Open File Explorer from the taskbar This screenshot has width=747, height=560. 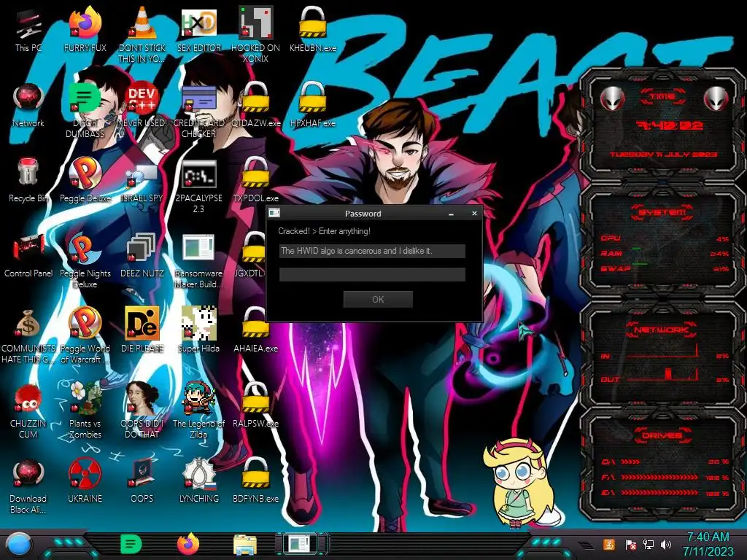click(x=245, y=545)
